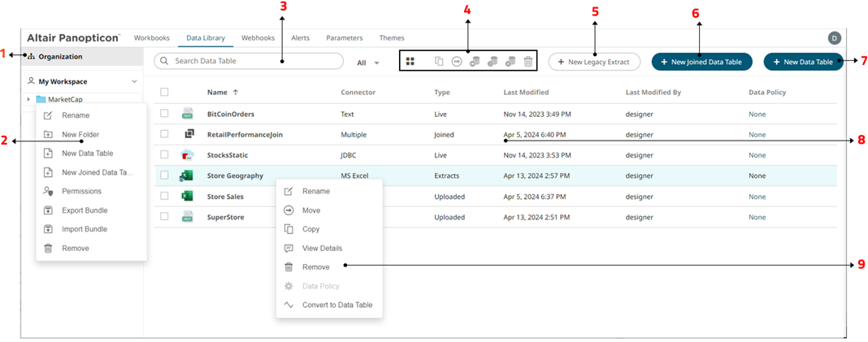Viewport: 868px width, 342px height.
Task: Click the Store Geography Excel file icon
Action: tap(187, 175)
